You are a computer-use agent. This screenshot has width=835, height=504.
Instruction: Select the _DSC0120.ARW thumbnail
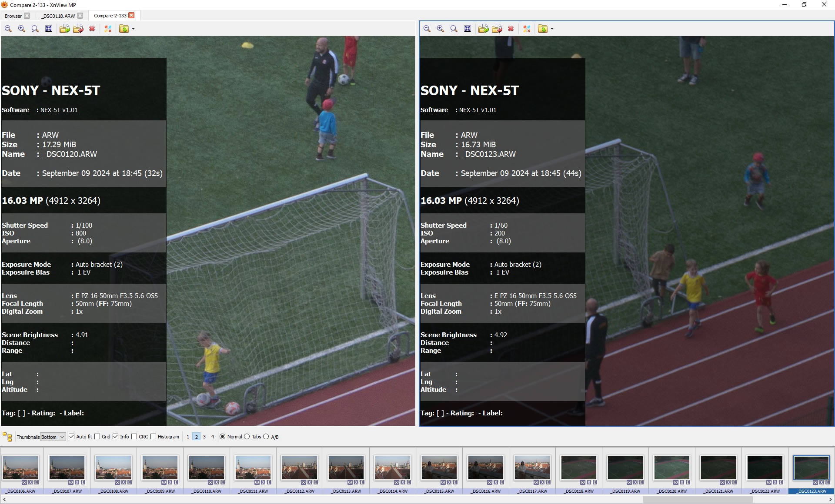tap(672, 468)
